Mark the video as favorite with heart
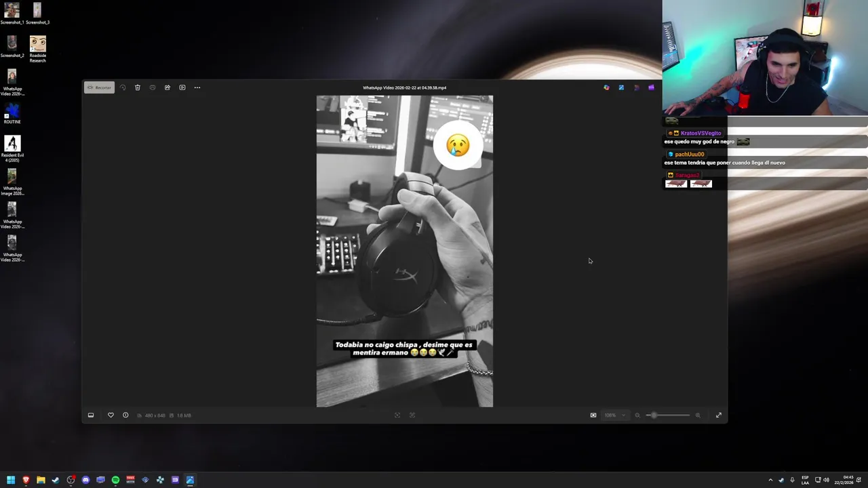The height and width of the screenshot is (488, 868). tap(111, 415)
